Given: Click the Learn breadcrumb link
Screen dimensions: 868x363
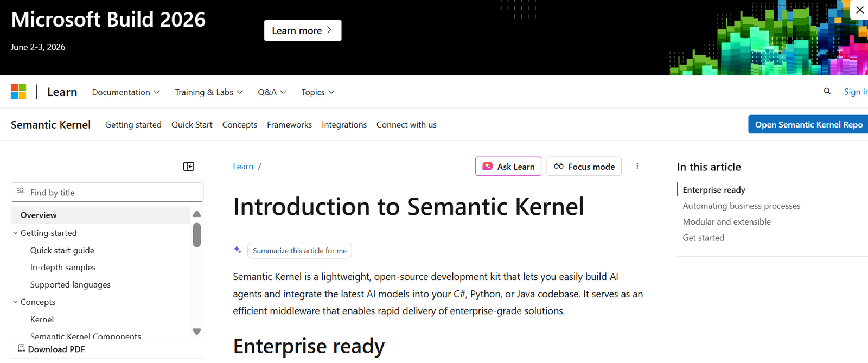Looking at the screenshot, I should (x=243, y=167).
